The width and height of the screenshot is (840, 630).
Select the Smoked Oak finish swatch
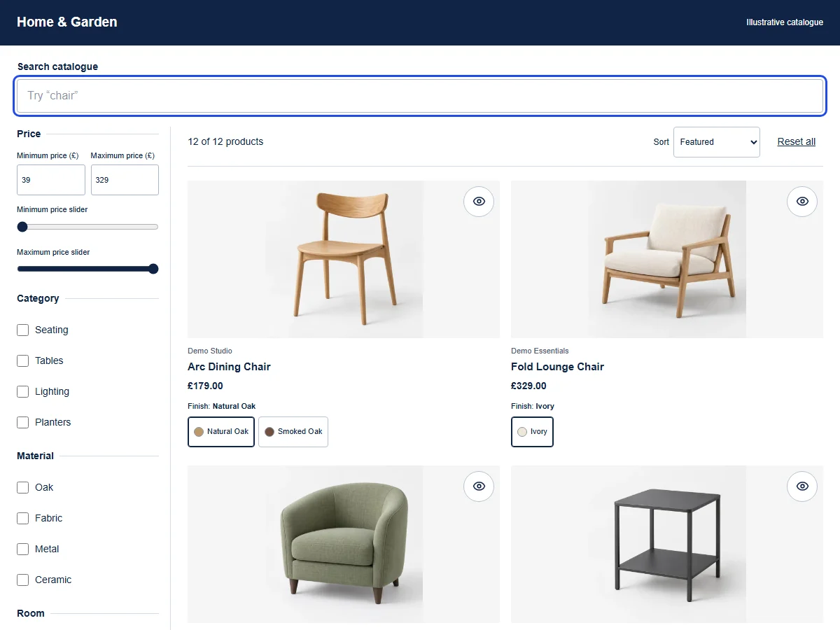tap(293, 432)
